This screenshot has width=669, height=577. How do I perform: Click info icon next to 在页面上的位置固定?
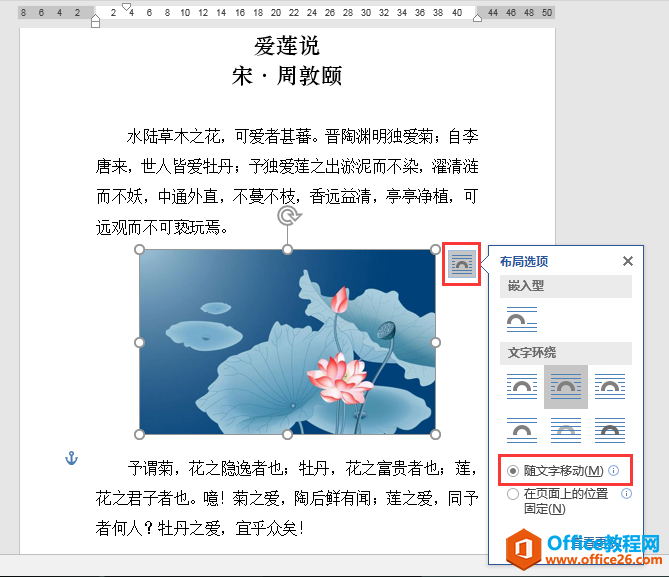[626, 494]
